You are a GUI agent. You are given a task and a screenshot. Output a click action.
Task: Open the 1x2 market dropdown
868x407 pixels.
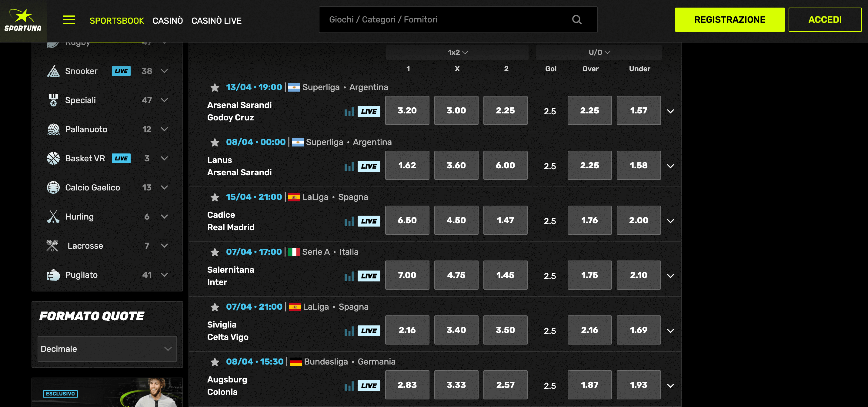tap(457, 52)
